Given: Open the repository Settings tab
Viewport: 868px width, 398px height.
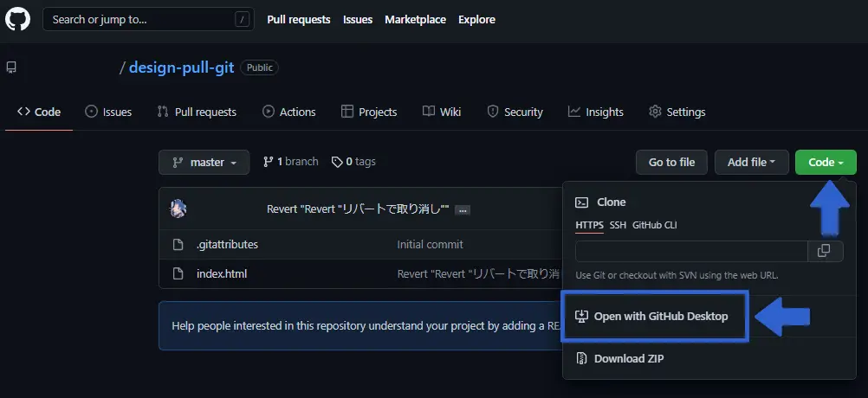Looking at the screenshot, I should point(677,112).
